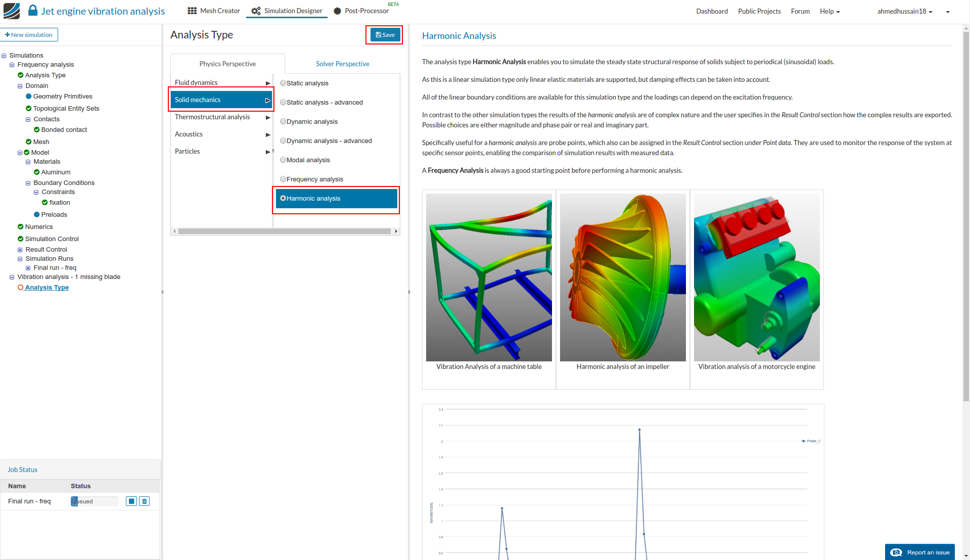
Task: Click the Simulation Designer gears icon
Action: point(256,11)
